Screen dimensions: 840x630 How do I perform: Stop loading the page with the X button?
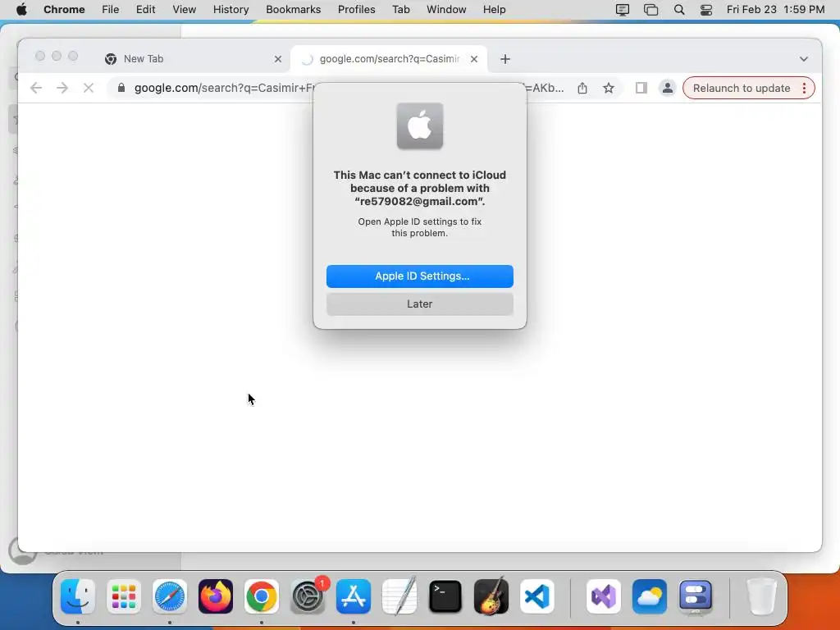[89, 88]
